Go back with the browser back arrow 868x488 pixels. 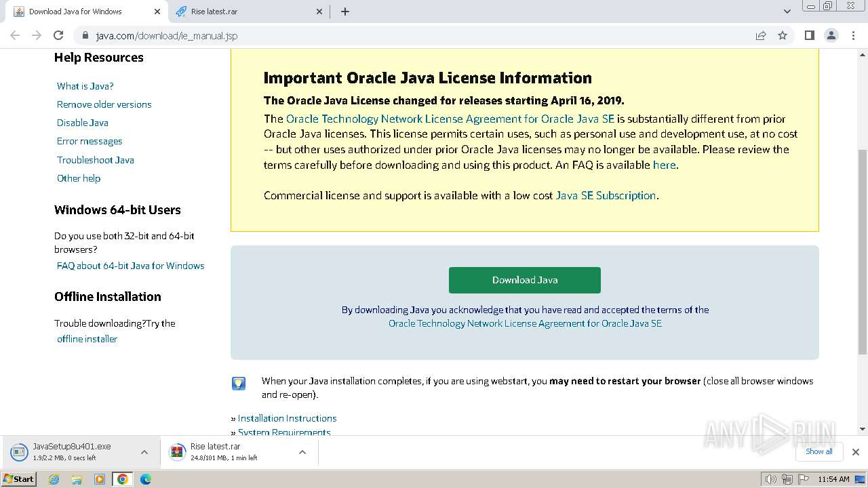(15, 35)
